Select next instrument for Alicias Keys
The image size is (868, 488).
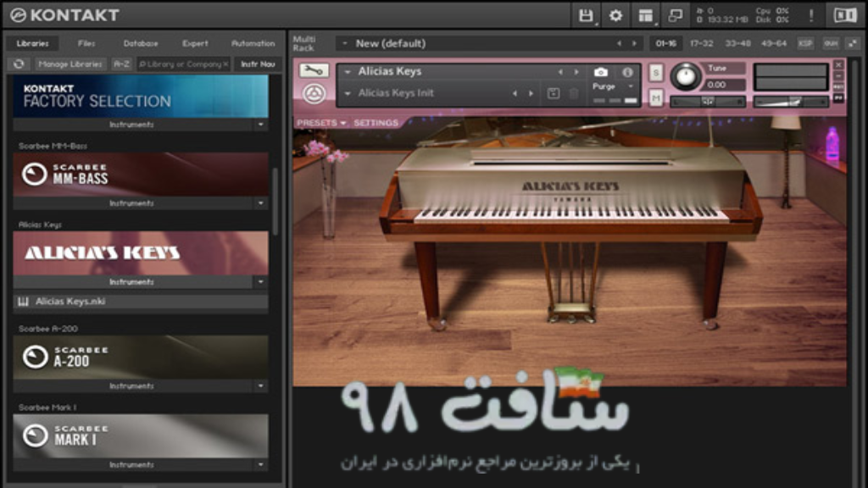[x=576, y=72]
